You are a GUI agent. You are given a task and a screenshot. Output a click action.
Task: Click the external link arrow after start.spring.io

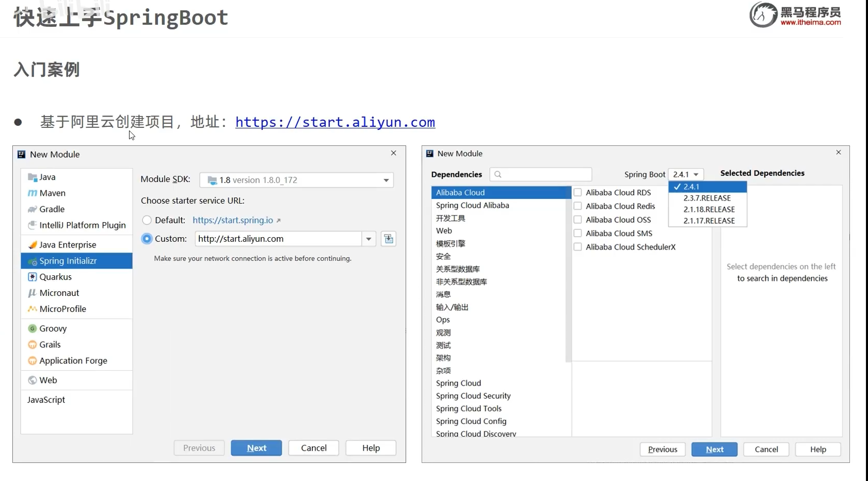(278, 221)
